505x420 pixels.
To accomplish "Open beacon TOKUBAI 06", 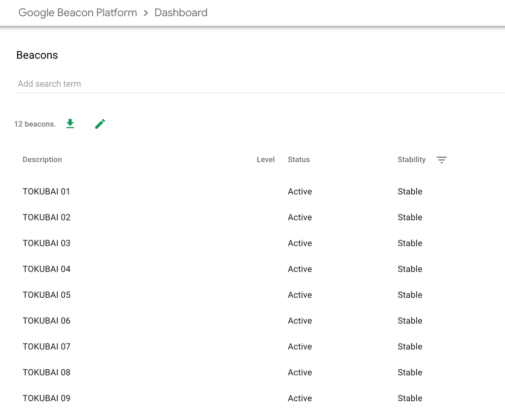I will (46, 320).
